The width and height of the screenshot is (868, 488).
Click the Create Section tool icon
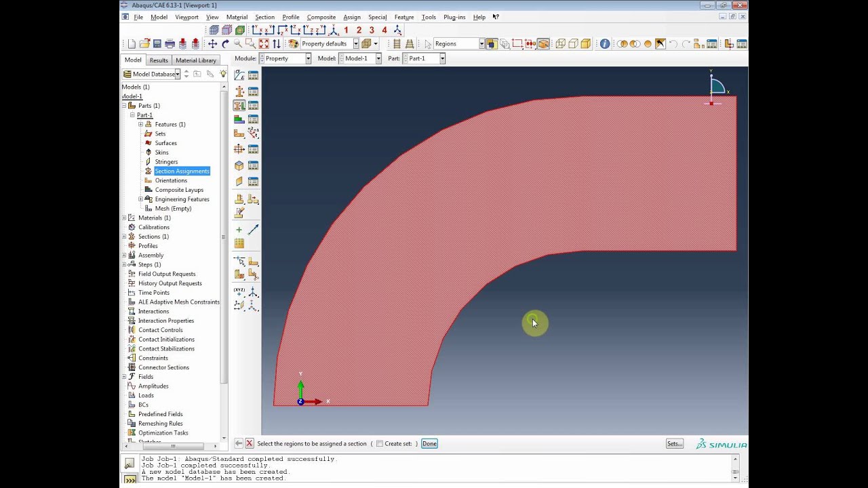coord(239,91)
